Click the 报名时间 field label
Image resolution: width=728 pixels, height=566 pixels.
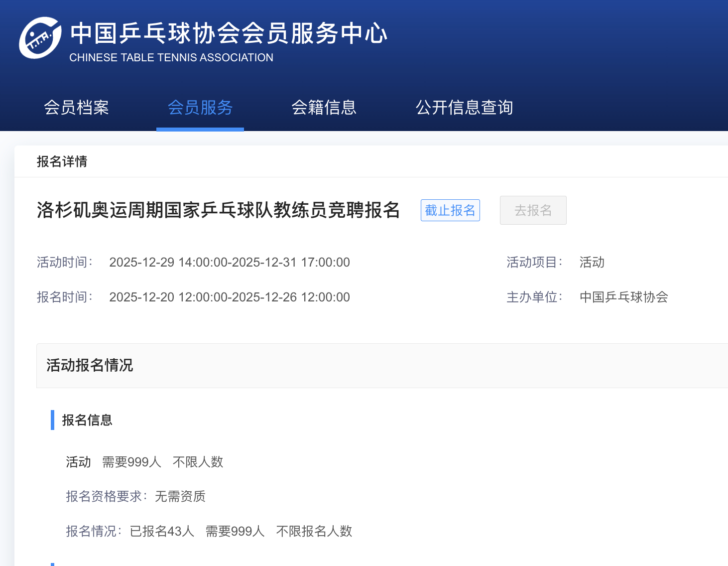[x=64, y=297]
